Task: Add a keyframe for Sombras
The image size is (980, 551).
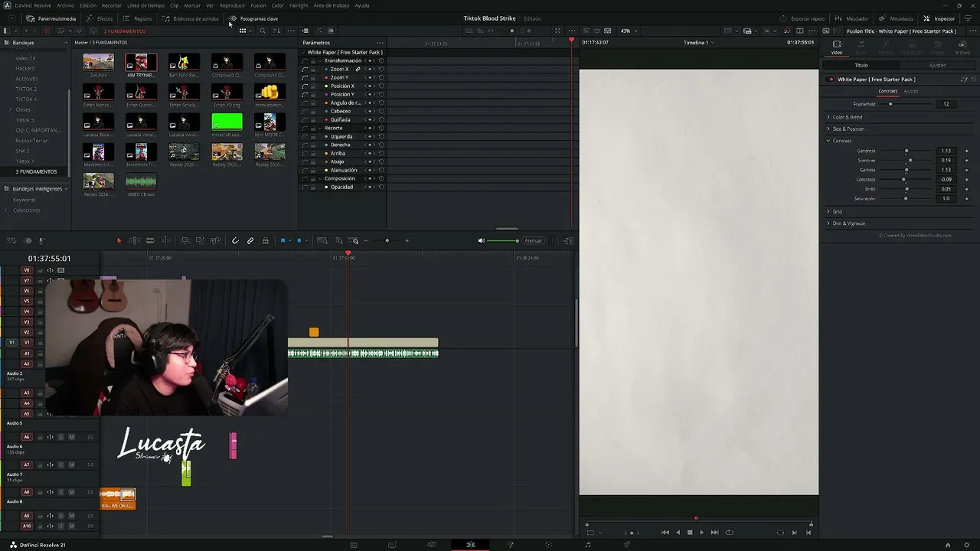Action: [x=967, y=161]
